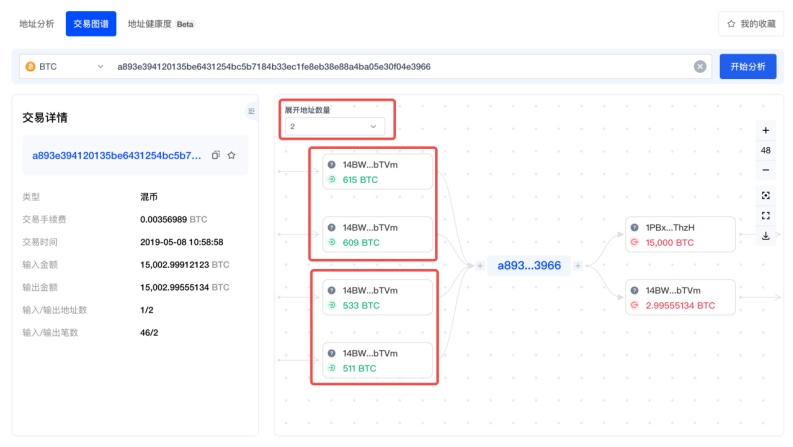This screenshot has width=793, height=447.
Task: Click green inflow icon beside 533 BTC
Action: coord(332,305)
